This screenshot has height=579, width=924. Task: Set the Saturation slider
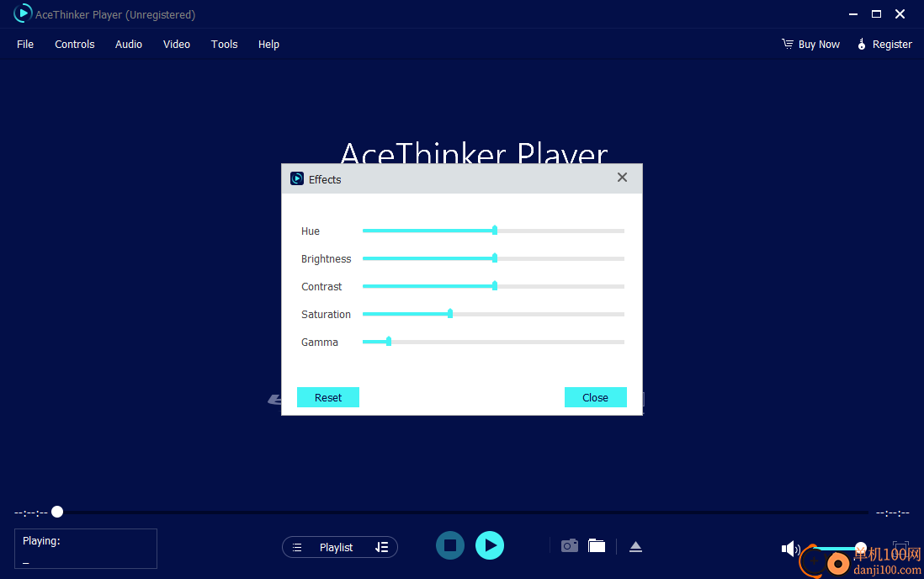[494, 314]
